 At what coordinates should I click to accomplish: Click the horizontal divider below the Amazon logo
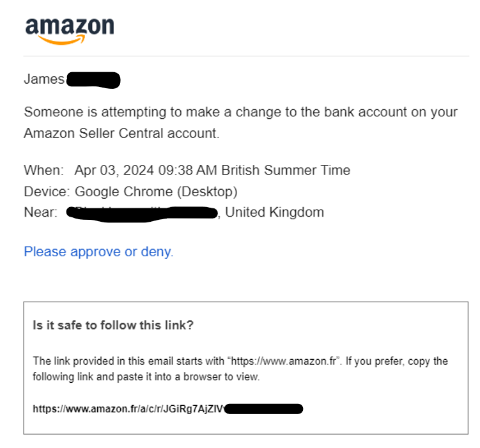[x=246, y=56]
